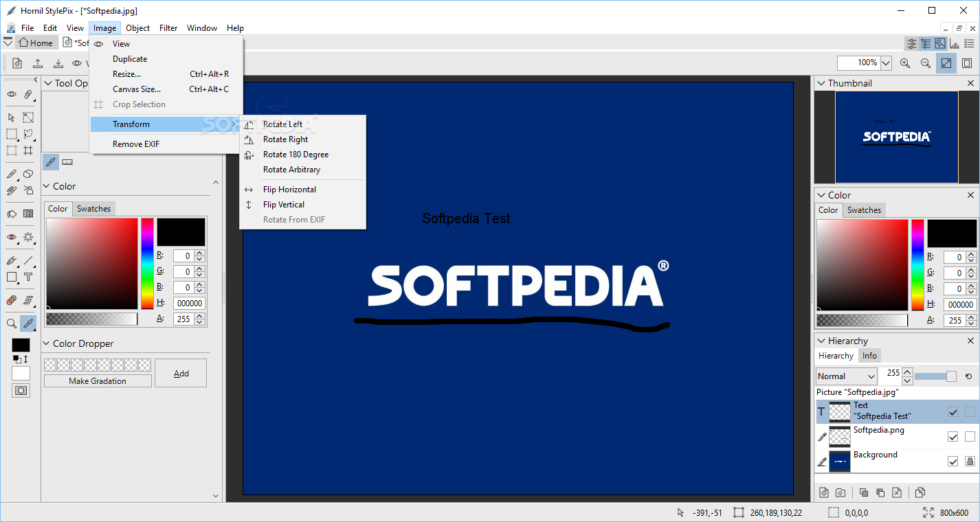Click the new picture icon in toolbar

[x=17, y=63]
